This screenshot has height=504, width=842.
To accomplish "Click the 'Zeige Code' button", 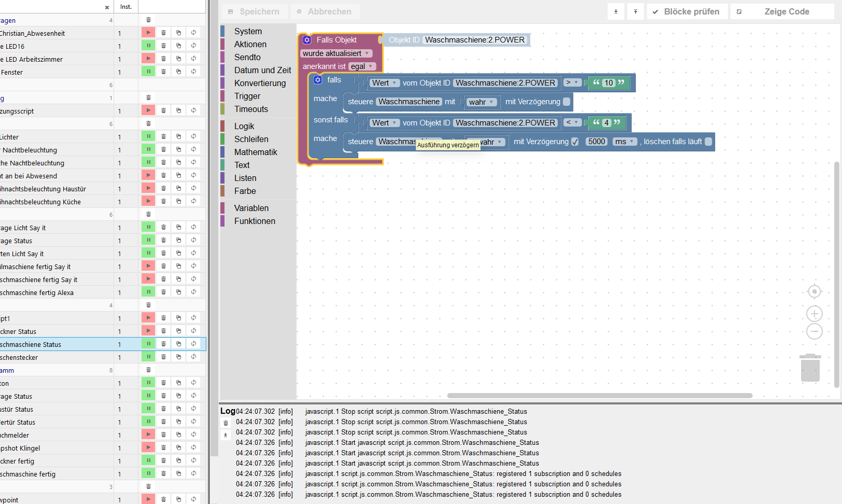I will point(782,11).
